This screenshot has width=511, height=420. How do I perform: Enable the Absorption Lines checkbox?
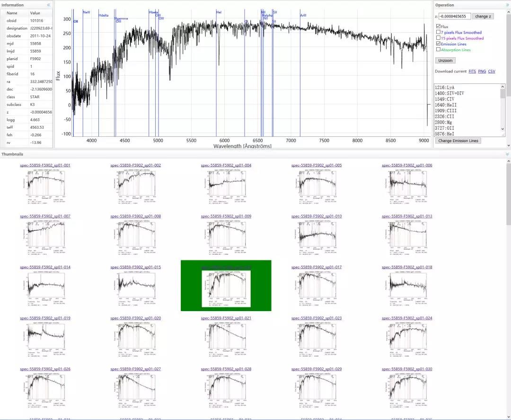[x=438, y=49]
